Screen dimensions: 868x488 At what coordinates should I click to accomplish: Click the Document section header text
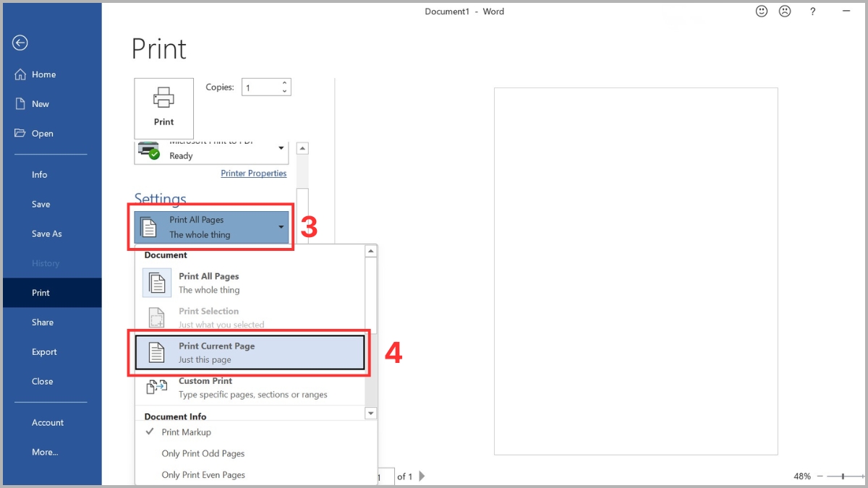[166, 255]
